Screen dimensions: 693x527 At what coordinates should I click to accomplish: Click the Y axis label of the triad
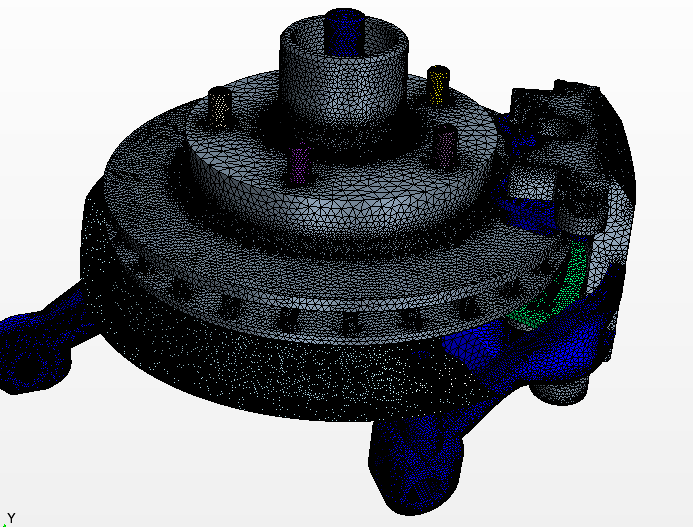pos(11,518)
